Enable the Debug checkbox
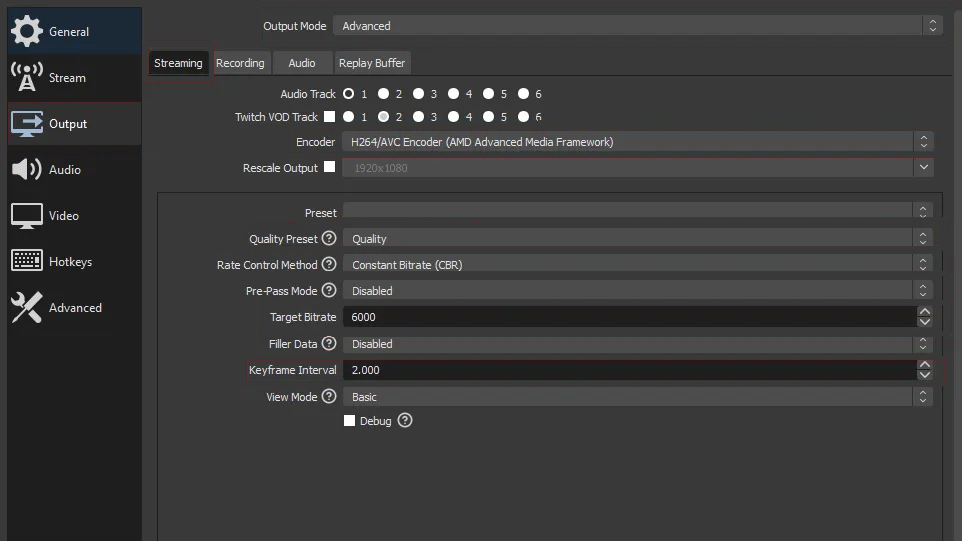 click(349, 420)
